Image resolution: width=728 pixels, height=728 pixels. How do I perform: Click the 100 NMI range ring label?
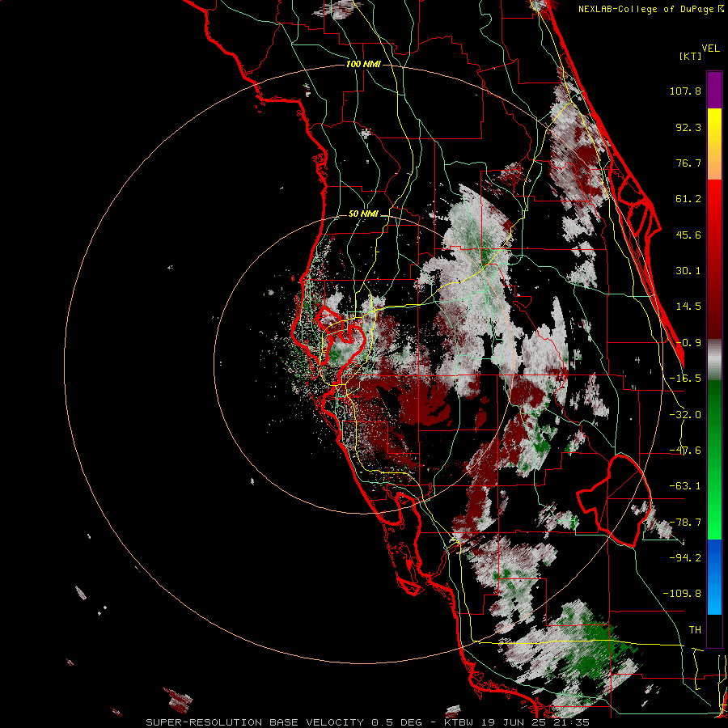click(363, 64)
